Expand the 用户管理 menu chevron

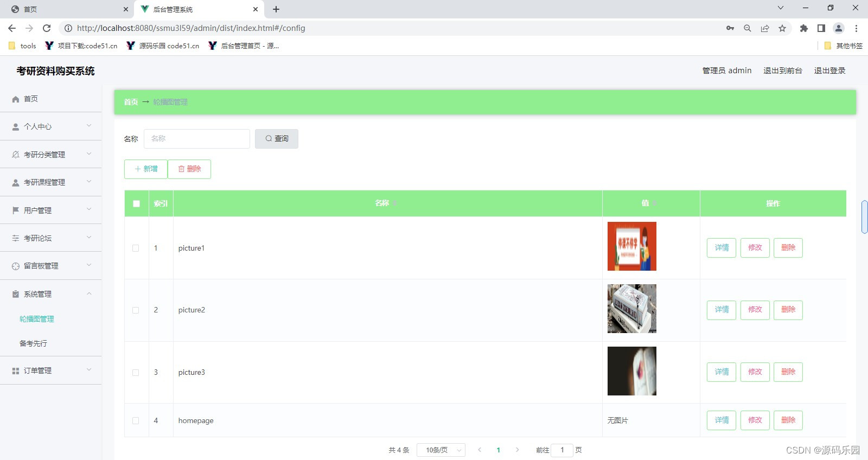[x=89, y=209]
